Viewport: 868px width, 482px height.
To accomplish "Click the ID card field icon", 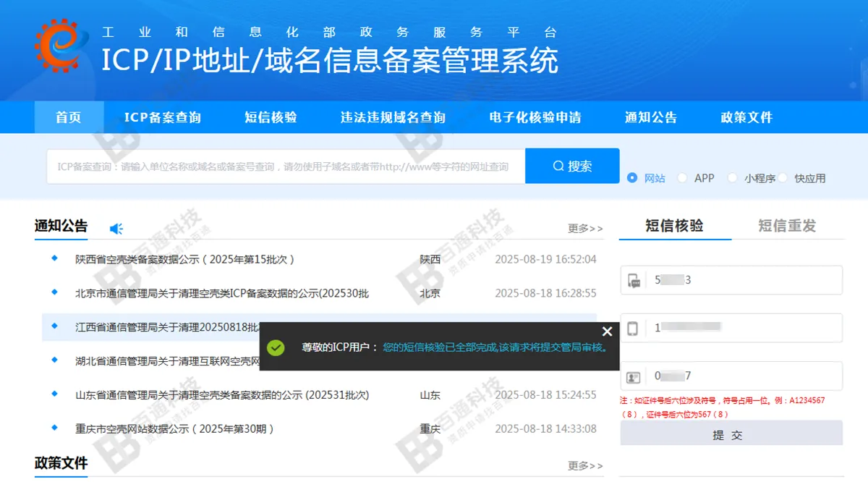I will tap(634, 376).
